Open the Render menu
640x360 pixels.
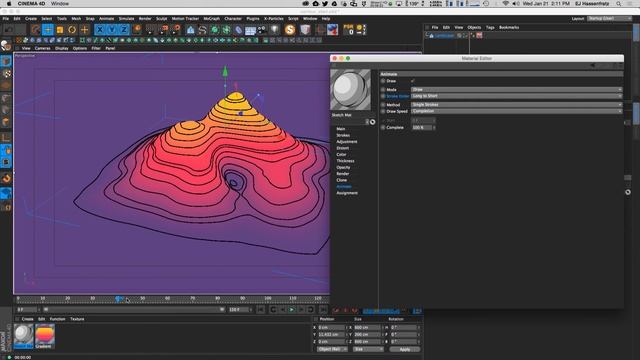(x=145, y=18)
